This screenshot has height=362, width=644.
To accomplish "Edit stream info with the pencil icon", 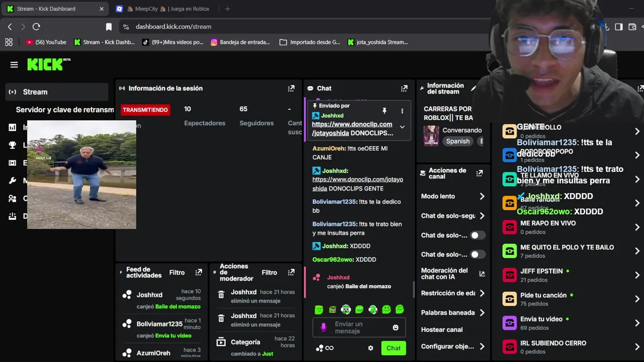I will tap(473, 88).
